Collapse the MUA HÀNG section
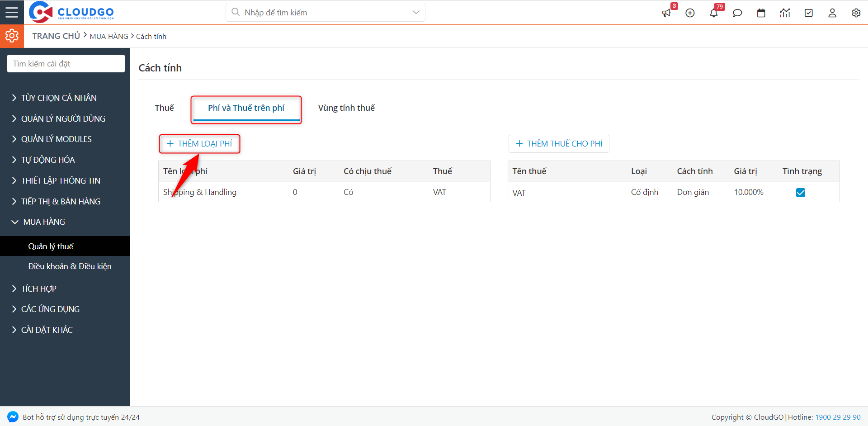Image resolution: width=868 pixels, height=426 pixels. tap(44, 222)
